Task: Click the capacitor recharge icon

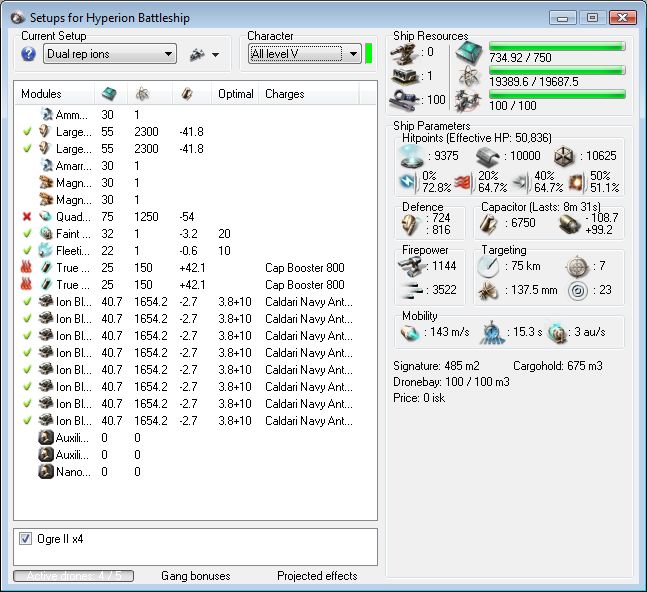Action: (570, 223)
